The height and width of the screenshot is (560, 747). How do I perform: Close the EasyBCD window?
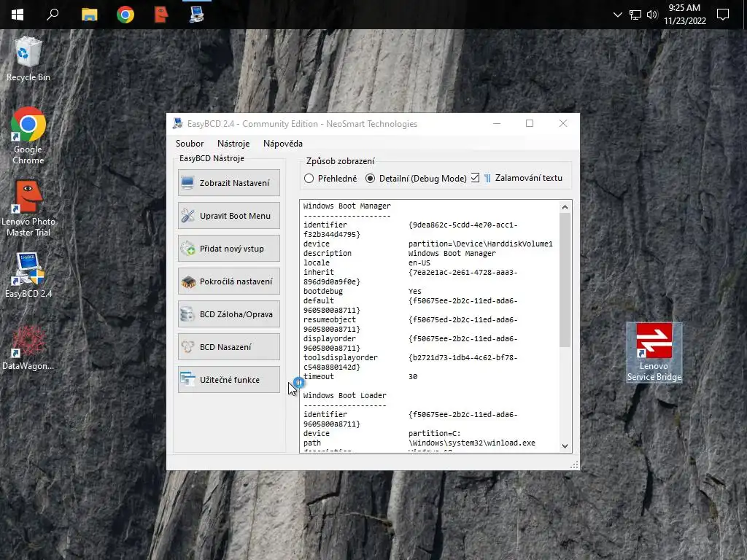(563, 123)
